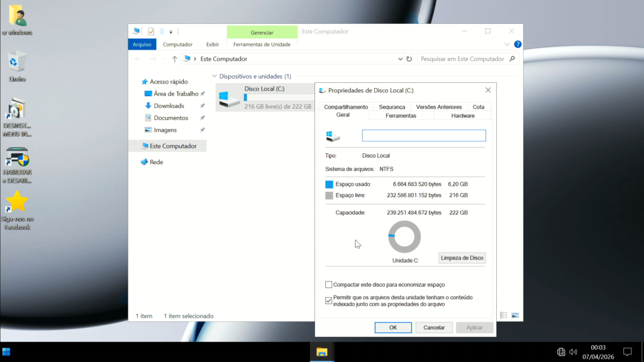Viewport: 644px width, 362px height.
Task: Click the drive label text field
Action: tap(424, 136)
